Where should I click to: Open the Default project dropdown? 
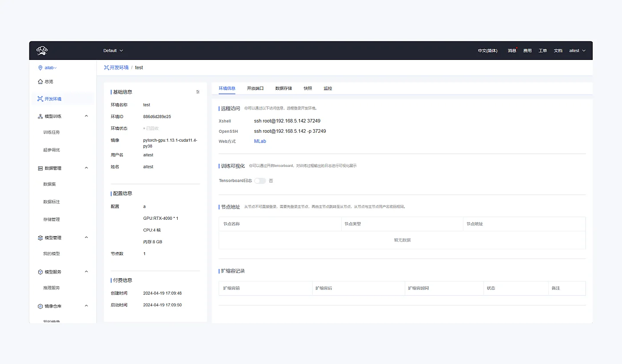point(113,51)
